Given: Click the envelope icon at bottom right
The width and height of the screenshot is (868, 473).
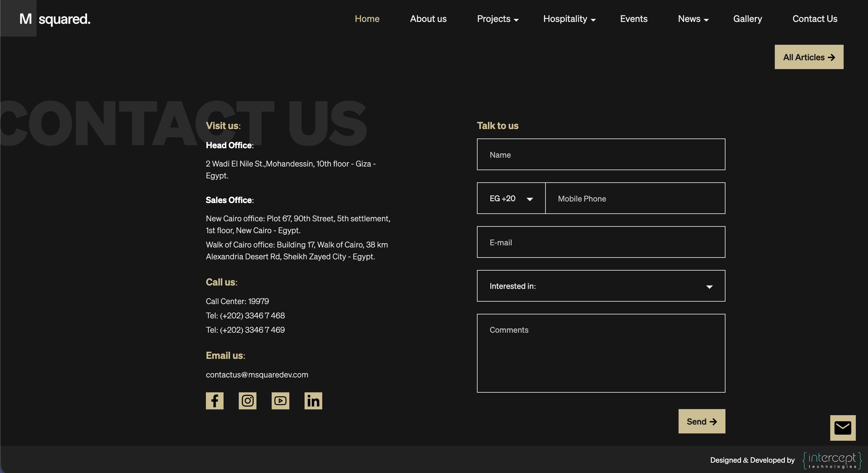Looking at the screenshot, I should pos(843,428).
